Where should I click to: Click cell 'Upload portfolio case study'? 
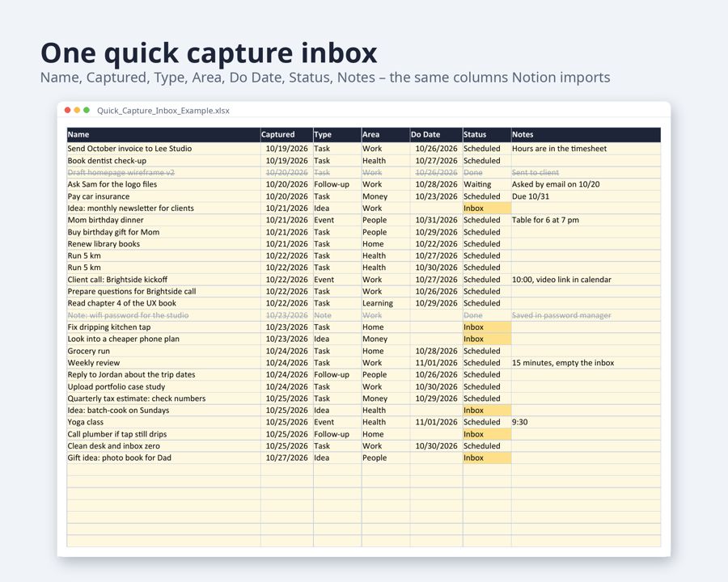tap(164, 386)
